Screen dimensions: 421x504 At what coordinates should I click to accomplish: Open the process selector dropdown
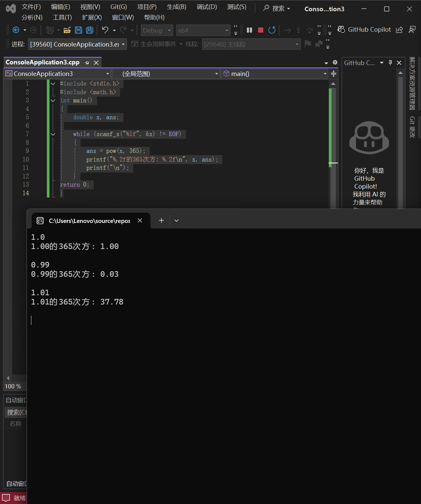coord(78,44)
